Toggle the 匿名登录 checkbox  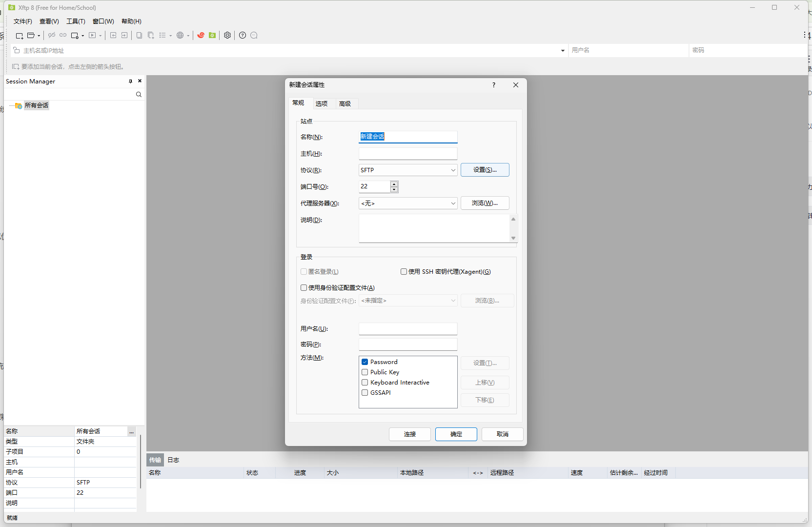click(304, 272)
